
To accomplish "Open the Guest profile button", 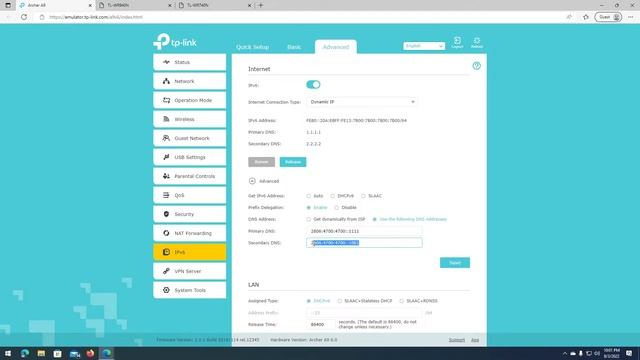I will click(x=608, y=17).
